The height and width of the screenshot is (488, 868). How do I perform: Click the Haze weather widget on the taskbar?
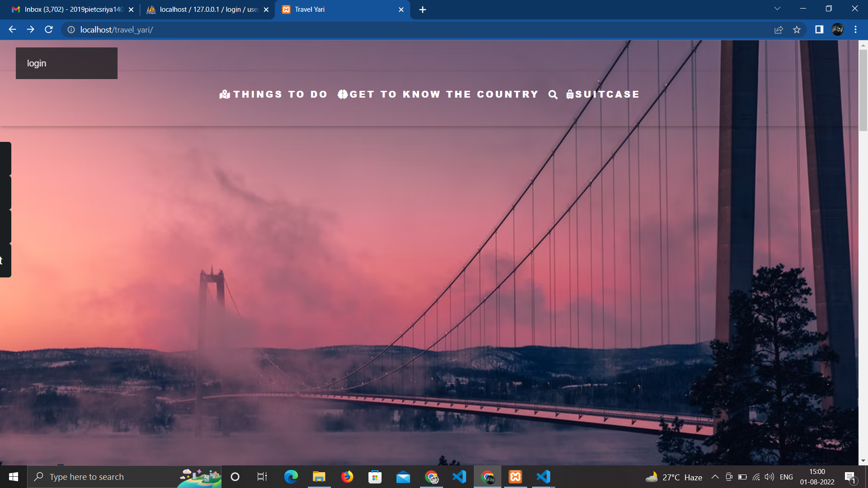pos(674,477)
